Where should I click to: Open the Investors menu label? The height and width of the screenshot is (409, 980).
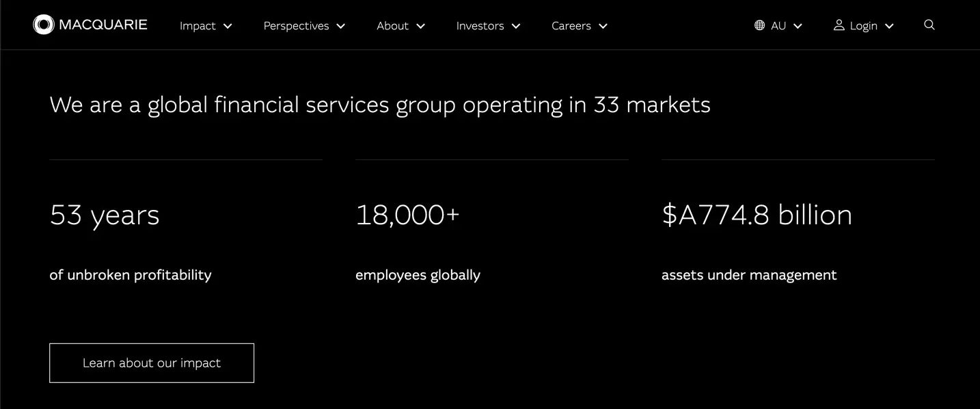(x=480, y=26)
